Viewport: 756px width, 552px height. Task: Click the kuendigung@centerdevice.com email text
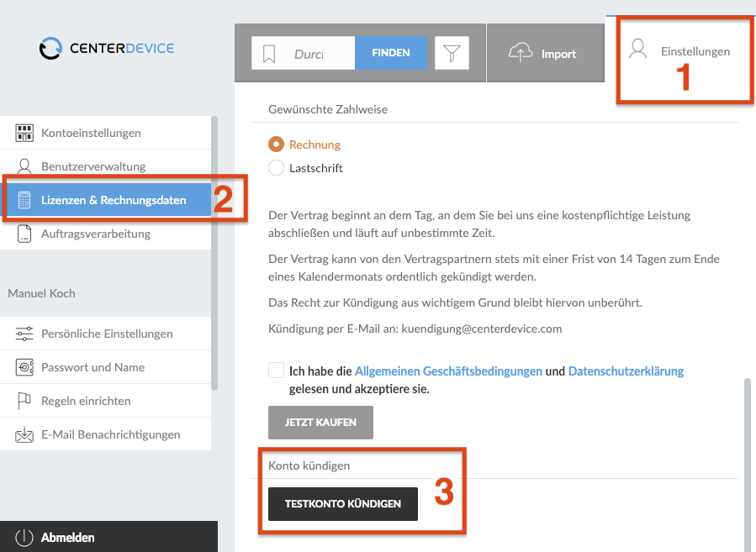click(x=482, y=329)
